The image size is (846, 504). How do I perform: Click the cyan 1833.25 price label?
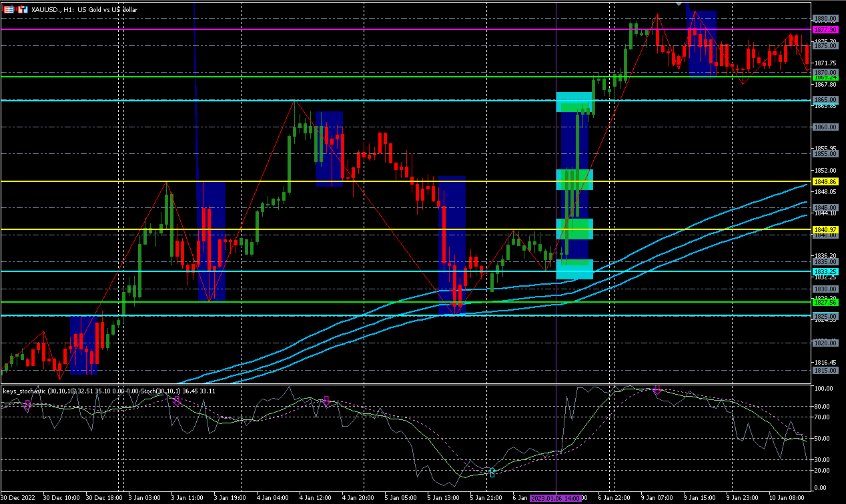[x=825, y=271]
